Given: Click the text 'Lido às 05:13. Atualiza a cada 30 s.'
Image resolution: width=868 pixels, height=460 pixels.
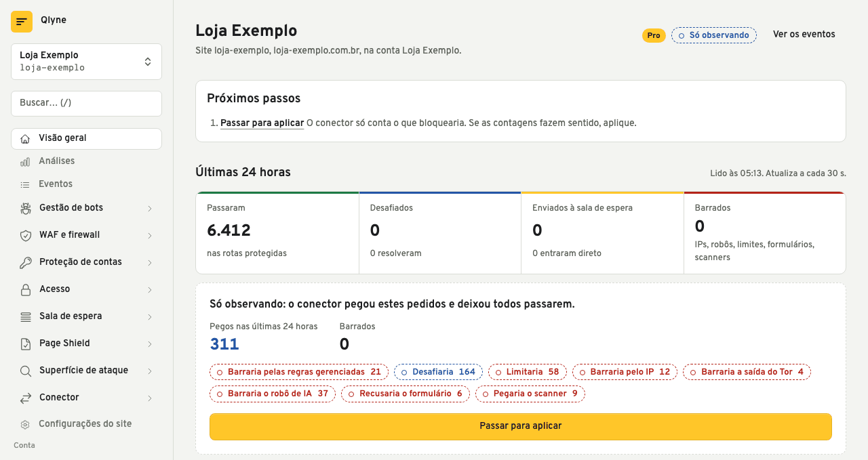Looking at the screenshot, I should tap(778, 173).
